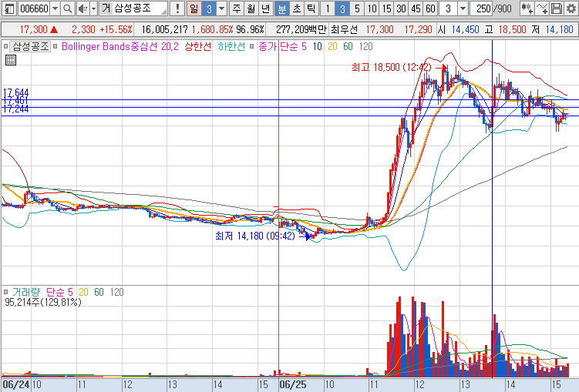Click the highlighted 3 next to 일
The image size is (579, 392).
[x=209, y=8]
